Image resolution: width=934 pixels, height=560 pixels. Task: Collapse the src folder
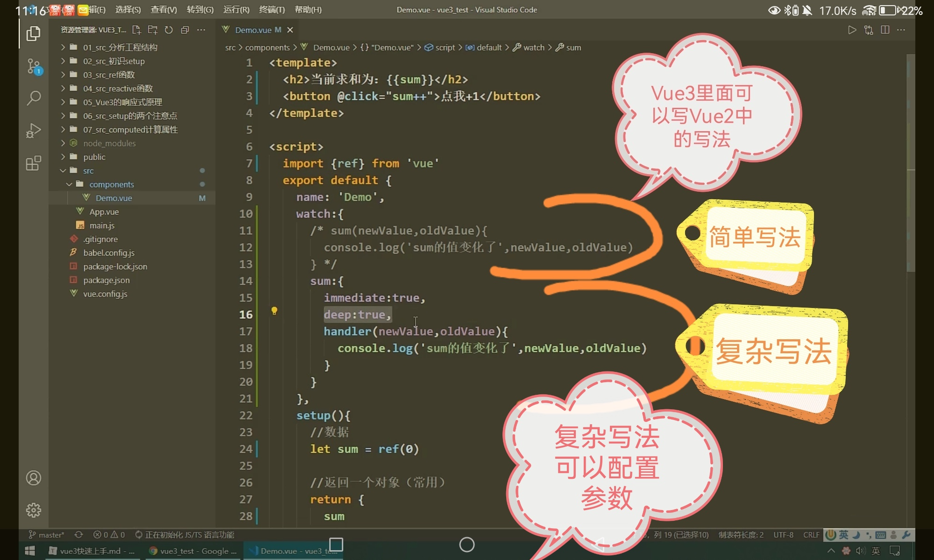[88, 171]
